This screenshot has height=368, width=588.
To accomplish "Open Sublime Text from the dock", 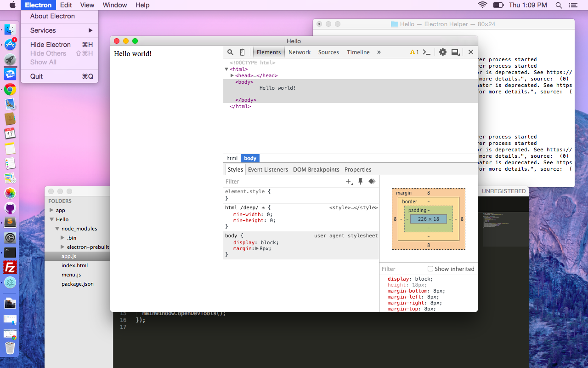I will tap(10, 223).
